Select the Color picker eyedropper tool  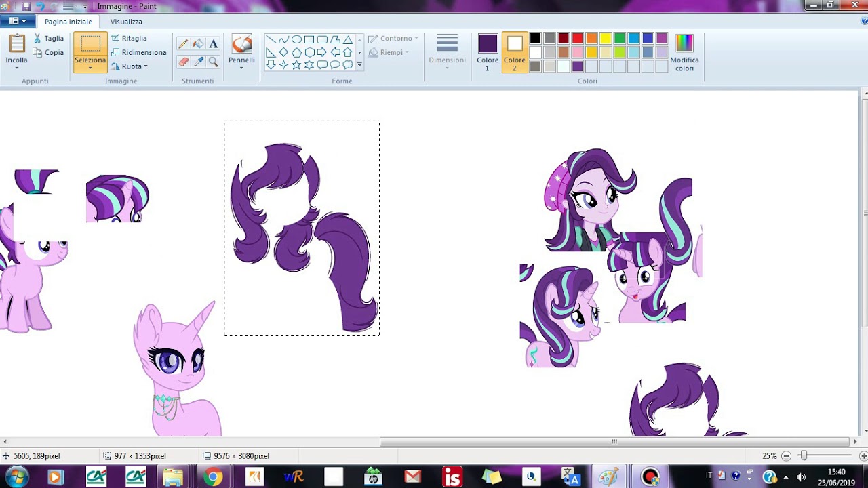[198, 62]
